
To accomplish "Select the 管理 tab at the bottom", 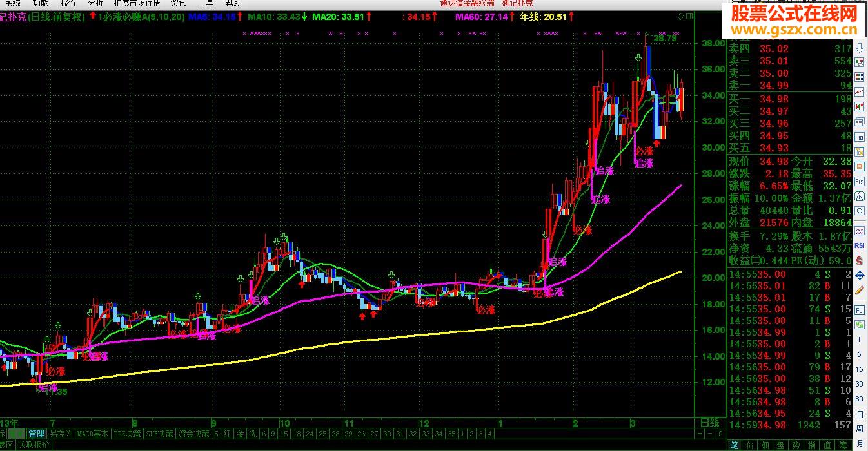I will click(x=36, y=434).
